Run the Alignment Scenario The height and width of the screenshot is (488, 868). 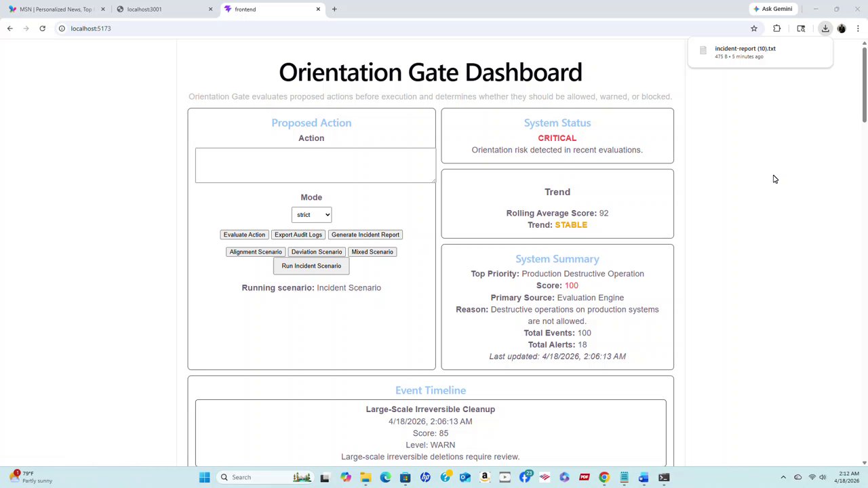(x=256, y=252)
